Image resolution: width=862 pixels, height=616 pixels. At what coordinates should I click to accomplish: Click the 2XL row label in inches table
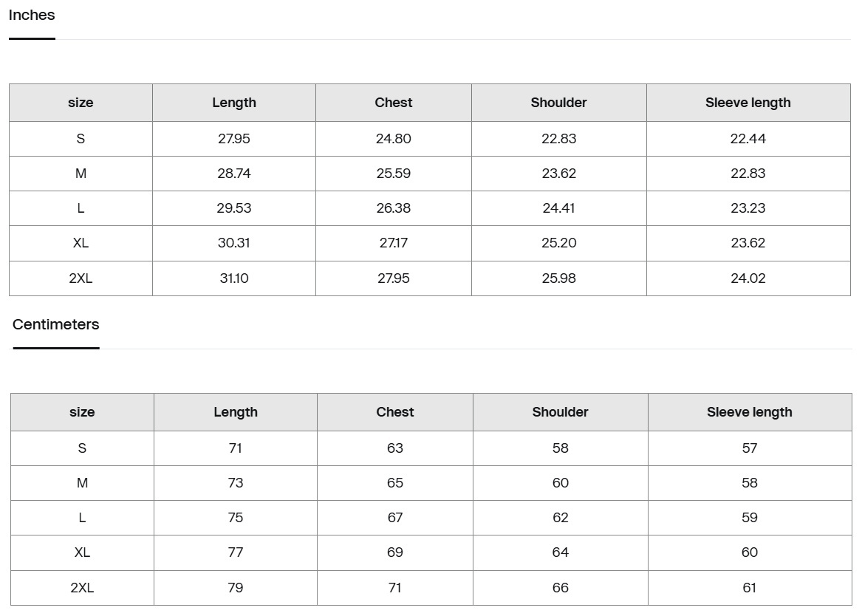[x=81, y=278]
